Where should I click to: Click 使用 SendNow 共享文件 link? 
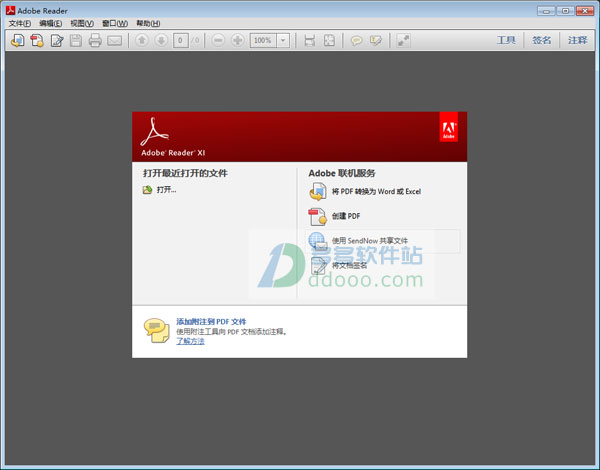(370, 241)
